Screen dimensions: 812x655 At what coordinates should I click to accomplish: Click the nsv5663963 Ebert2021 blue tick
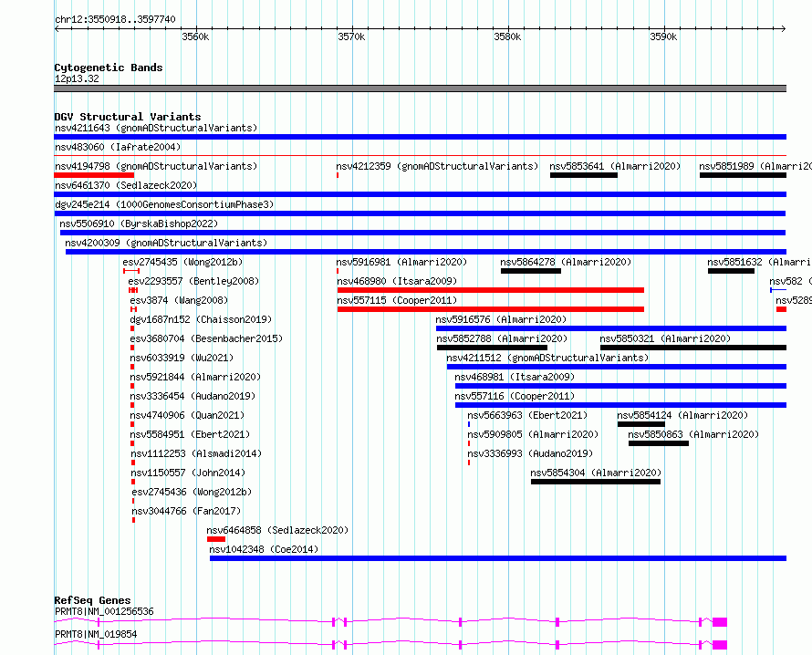469,424
